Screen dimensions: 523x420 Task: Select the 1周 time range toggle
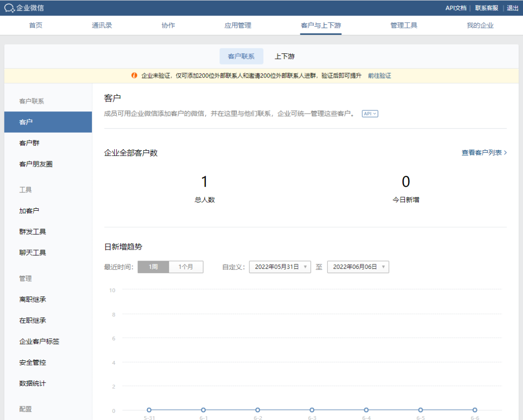tap(153, 267)
